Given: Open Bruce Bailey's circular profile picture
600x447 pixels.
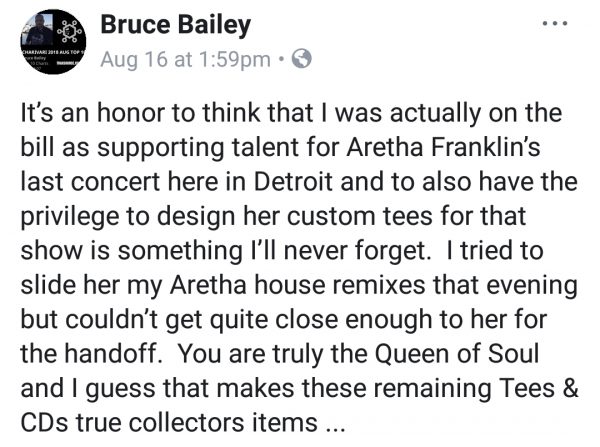Looking at the screenshot, I should tap(53, 42).
